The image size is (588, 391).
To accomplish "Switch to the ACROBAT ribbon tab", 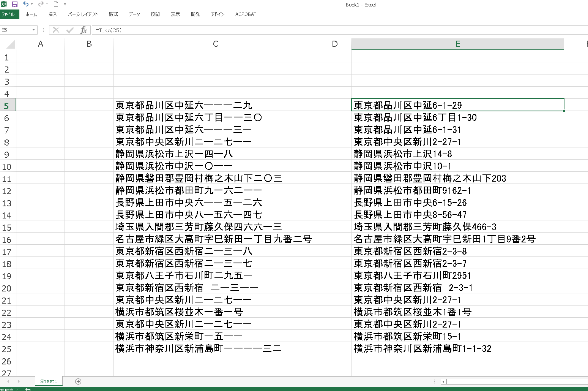I will [246, 14].
